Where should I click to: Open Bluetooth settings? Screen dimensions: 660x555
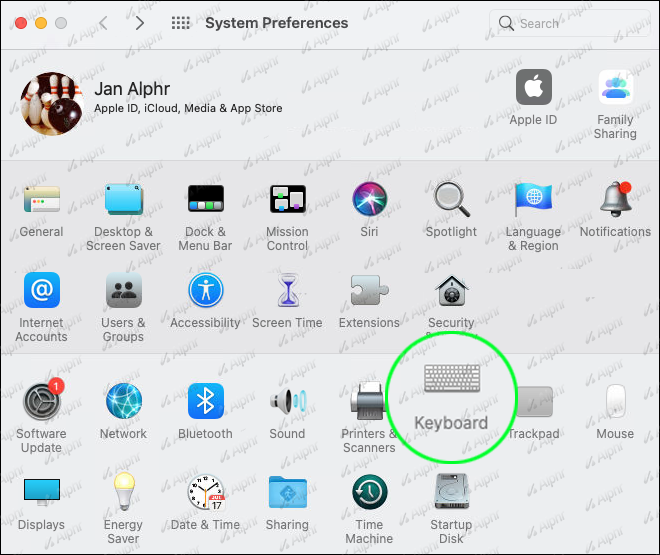tap(205, 401)
